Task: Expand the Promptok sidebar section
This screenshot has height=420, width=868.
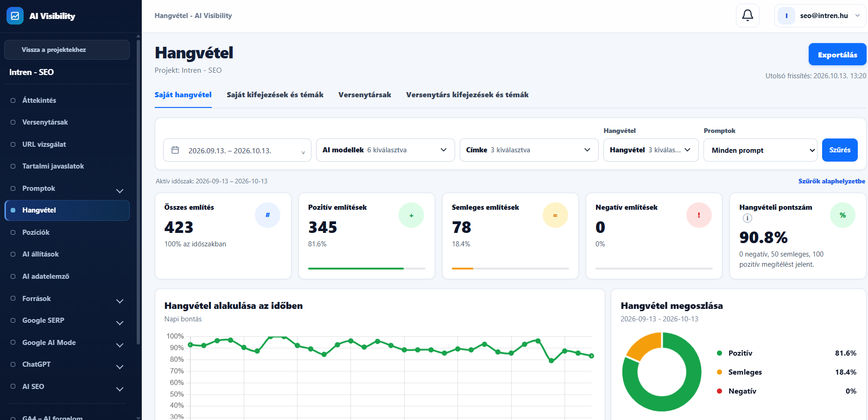Action: point(120,190)
